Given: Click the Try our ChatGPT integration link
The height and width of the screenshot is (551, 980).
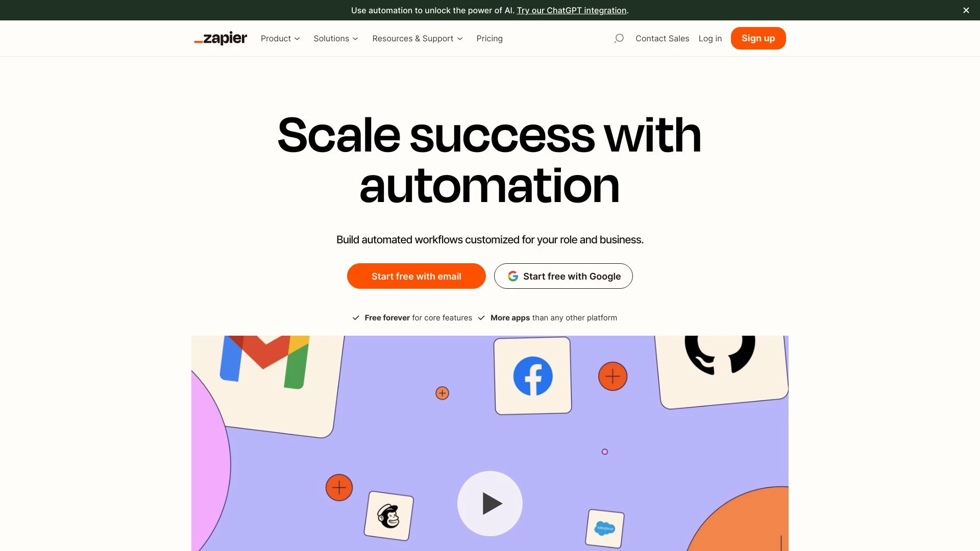Looking at the screenshot, I should pyautogui.click(x=571, y=10).
